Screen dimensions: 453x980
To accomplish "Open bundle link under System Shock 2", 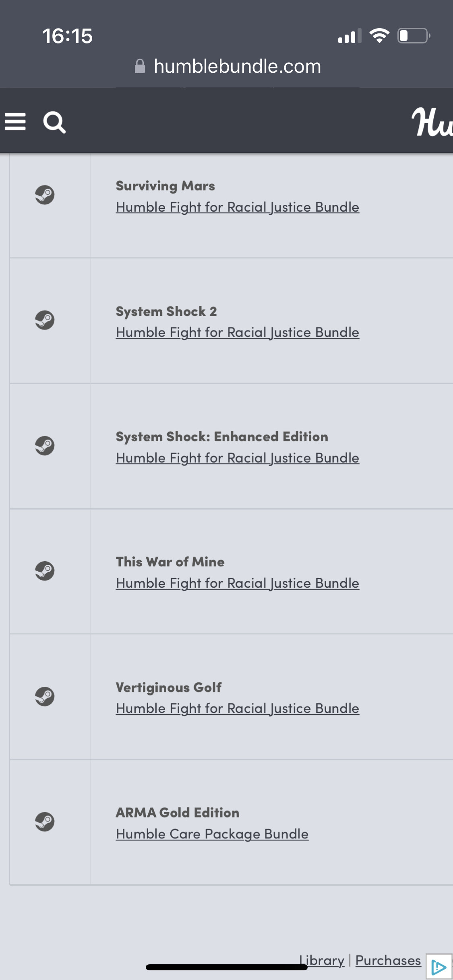I will pyautogui.click(x=237, y=333).
